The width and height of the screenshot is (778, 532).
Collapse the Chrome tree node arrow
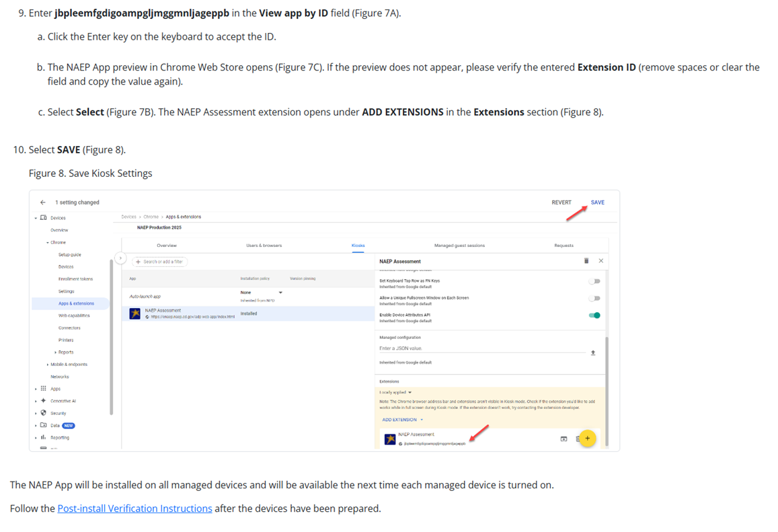pyautogui.click(x=48, y=243)
